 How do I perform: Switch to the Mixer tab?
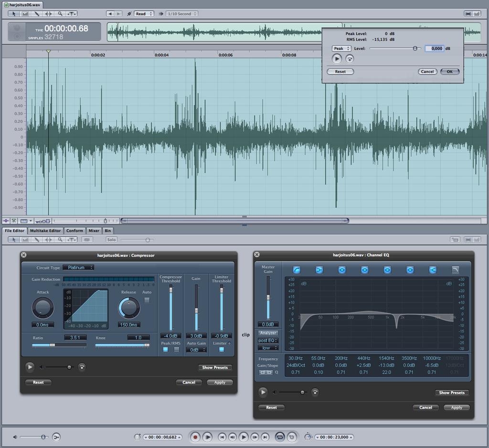pyautogui.click(x=94, y=230)
